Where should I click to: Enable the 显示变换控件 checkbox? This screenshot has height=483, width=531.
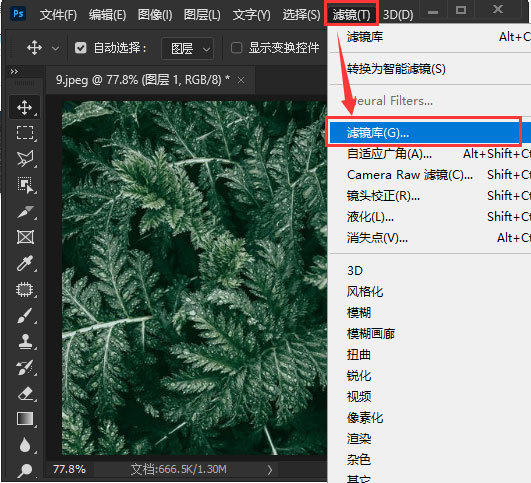point(236,48)
